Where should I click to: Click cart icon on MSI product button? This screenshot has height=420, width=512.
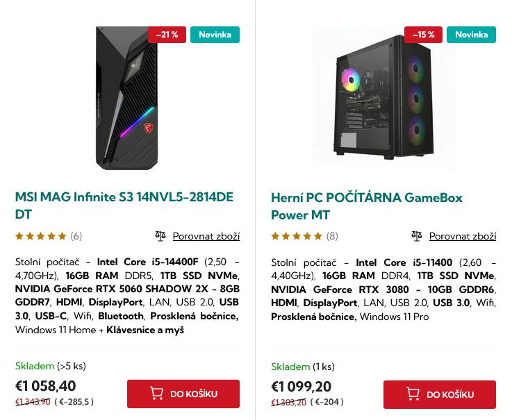157,394
